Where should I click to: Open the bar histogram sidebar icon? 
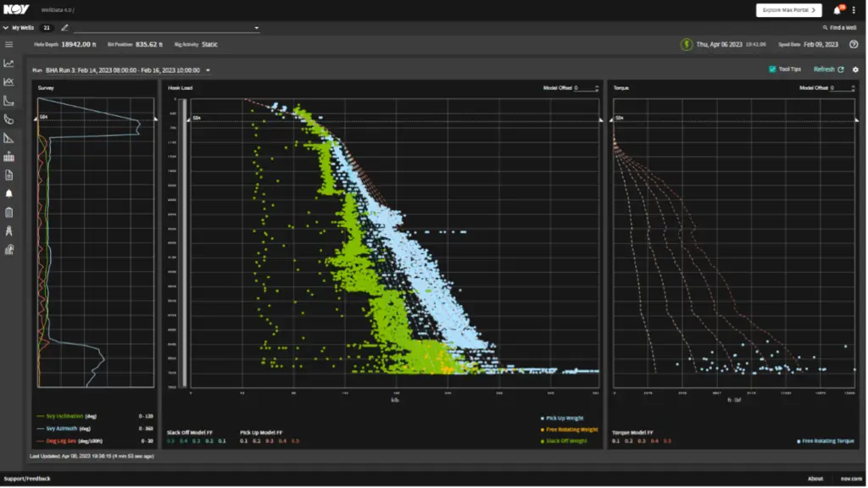tap(8, 157)
